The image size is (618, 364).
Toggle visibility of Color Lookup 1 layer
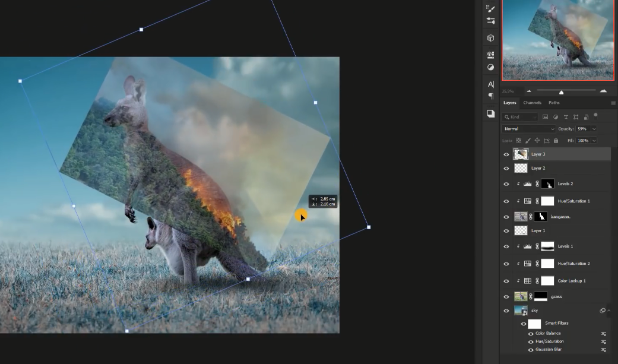click(506, 281)
